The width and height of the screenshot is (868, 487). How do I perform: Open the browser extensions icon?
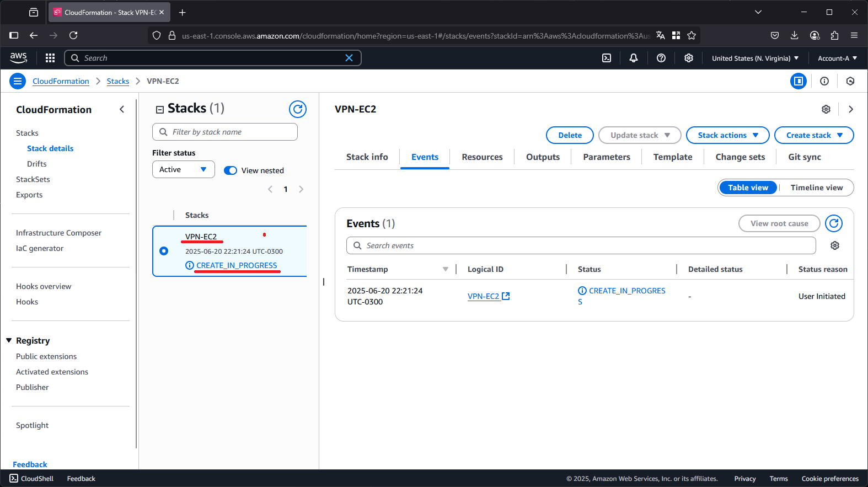point(834,35)
